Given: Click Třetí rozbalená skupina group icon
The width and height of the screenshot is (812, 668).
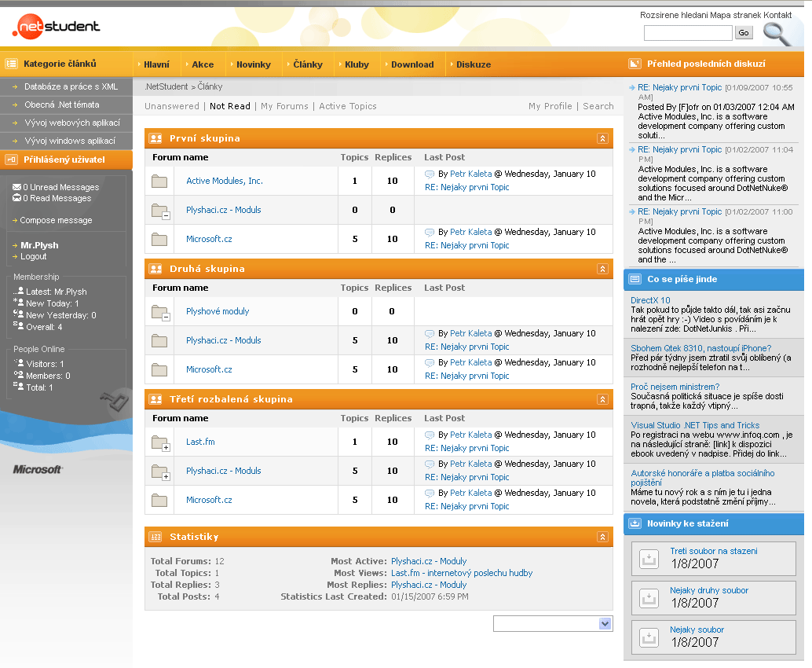Looking at the screenshot, I should (155, 399).
